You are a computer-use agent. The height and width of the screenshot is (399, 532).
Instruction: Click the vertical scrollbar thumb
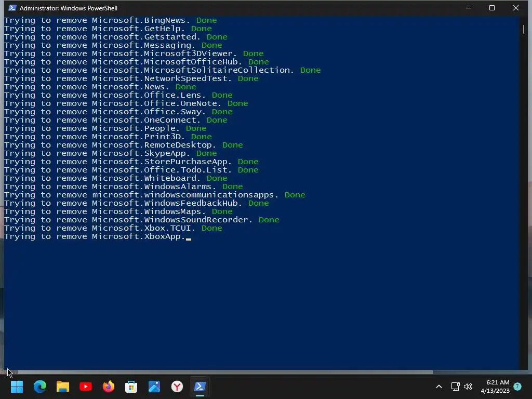(x=524, y=30)
